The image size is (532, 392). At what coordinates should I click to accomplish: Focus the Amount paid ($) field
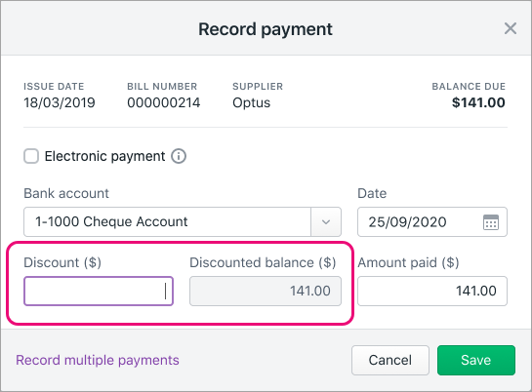pyautogui.click(x=432, y=291)
